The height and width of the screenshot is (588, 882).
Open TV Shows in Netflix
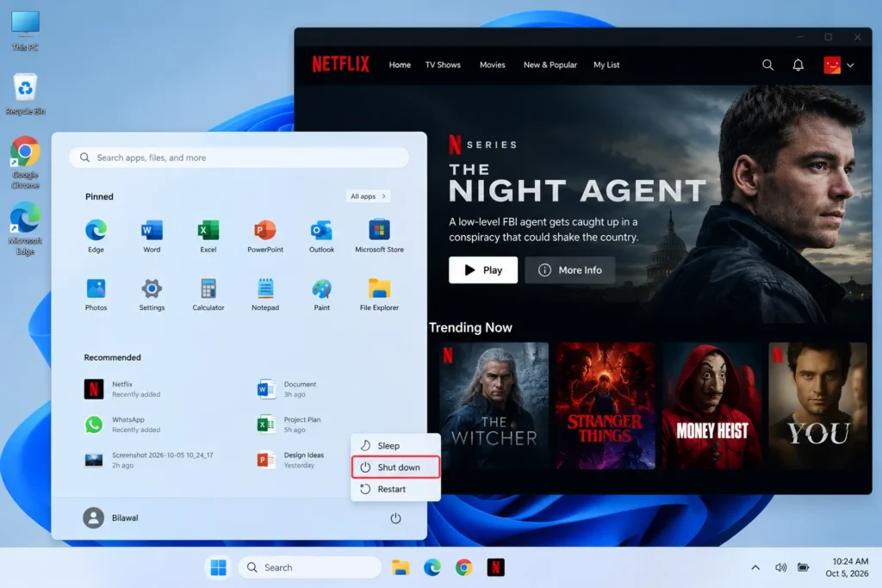(x=443, y=65)
